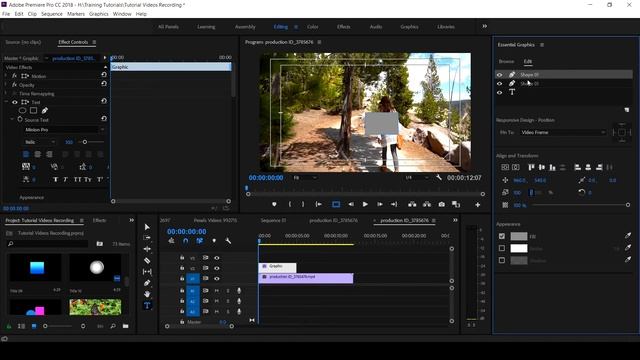Hide the second Shape layer eye
Screen dimensions: 640x360
tap(500, 84)
